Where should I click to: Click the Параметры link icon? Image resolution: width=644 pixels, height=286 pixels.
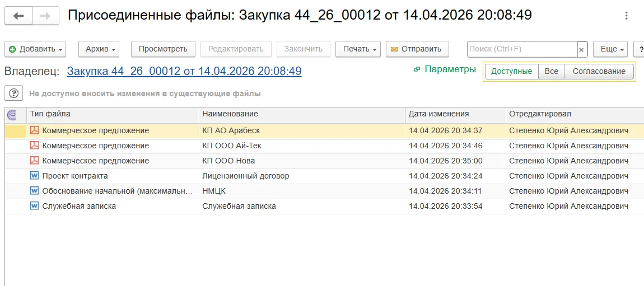[x=417, y=70]
